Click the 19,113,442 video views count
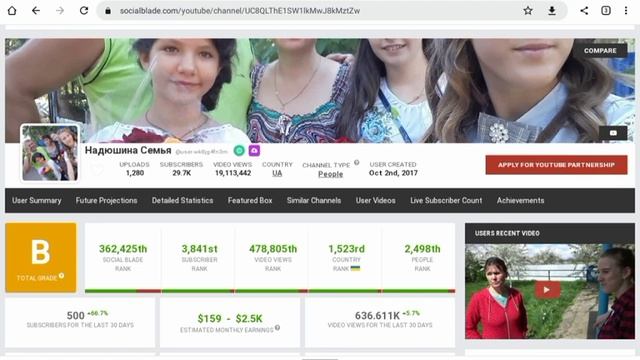Screen dimensions: 640x360 click(233, 173)
